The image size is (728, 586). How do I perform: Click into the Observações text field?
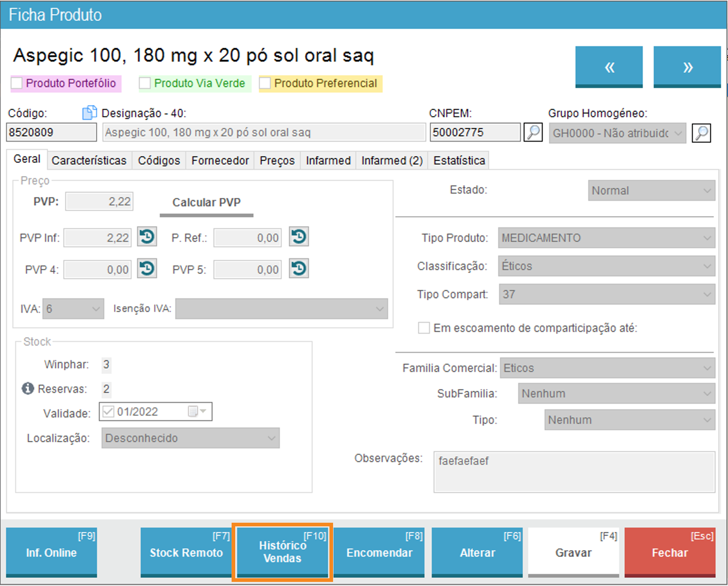click(574, 472)
